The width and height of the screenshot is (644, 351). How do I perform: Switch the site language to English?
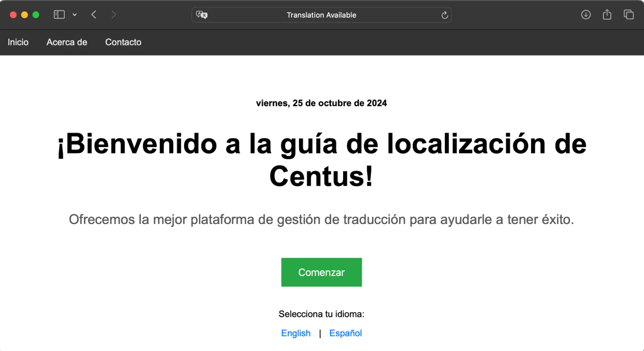[x=296, y=333]
